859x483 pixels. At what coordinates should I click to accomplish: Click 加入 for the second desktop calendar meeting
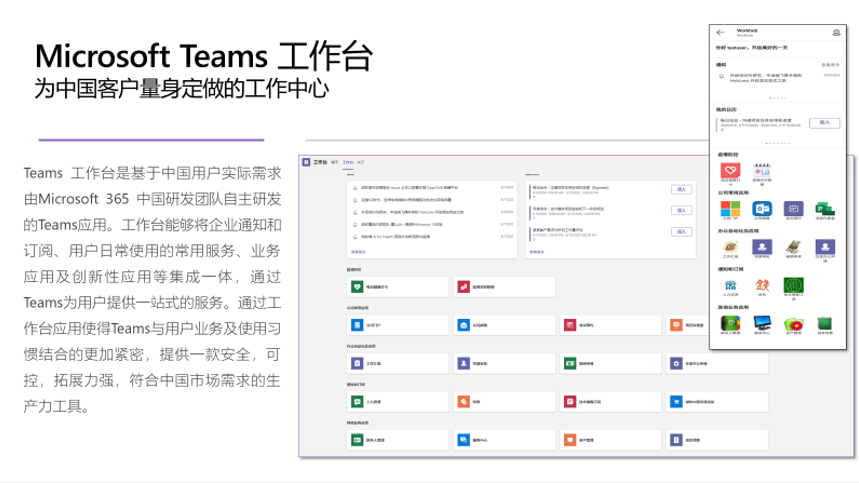pos(682,210)
